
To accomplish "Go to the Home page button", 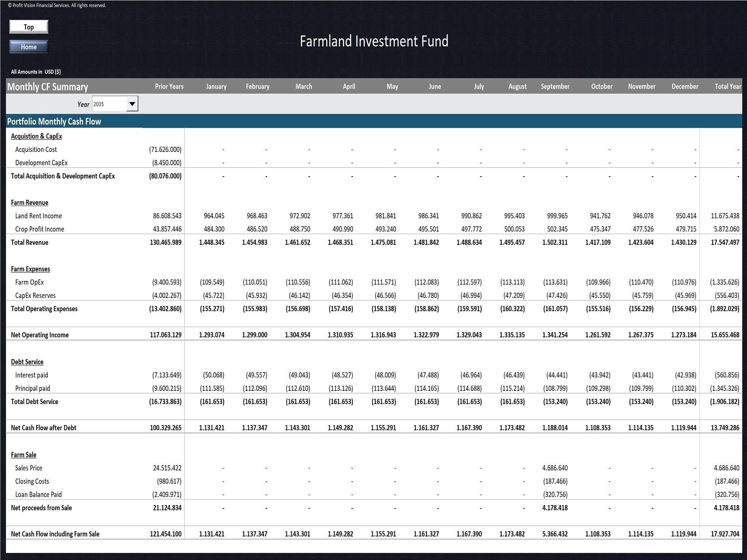I will tap(29, 47).
